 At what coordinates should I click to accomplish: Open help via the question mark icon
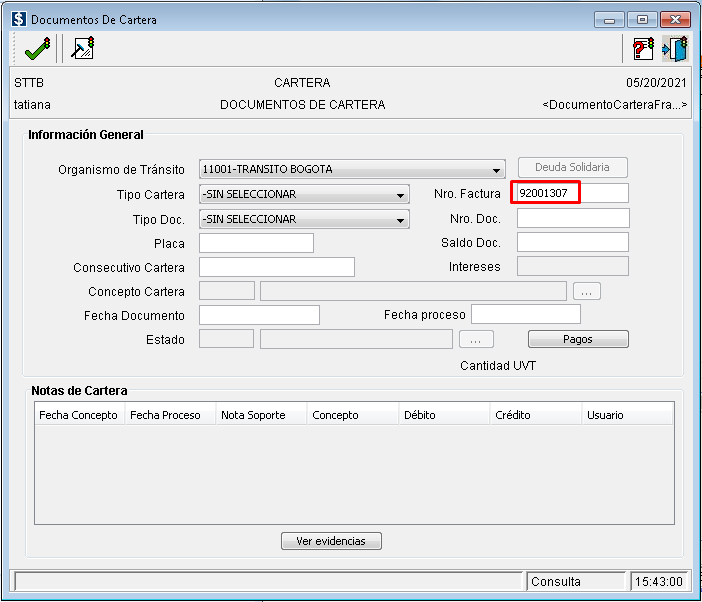(x=643, y=48)
